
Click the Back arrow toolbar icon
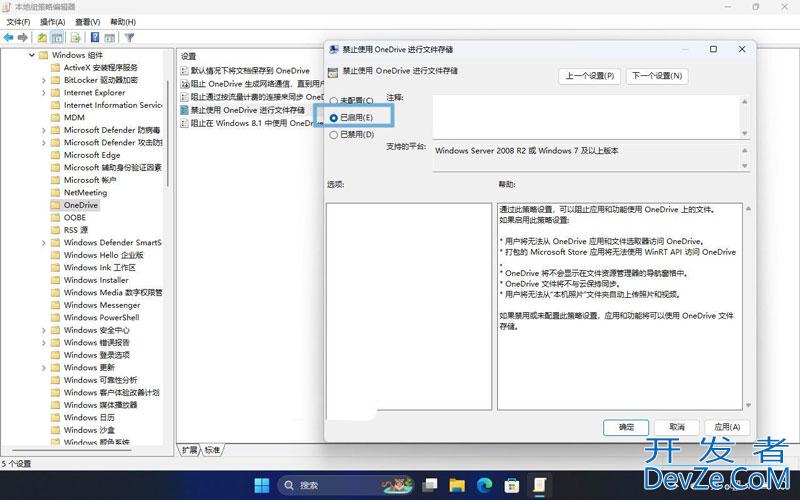(x=8, y=38)
